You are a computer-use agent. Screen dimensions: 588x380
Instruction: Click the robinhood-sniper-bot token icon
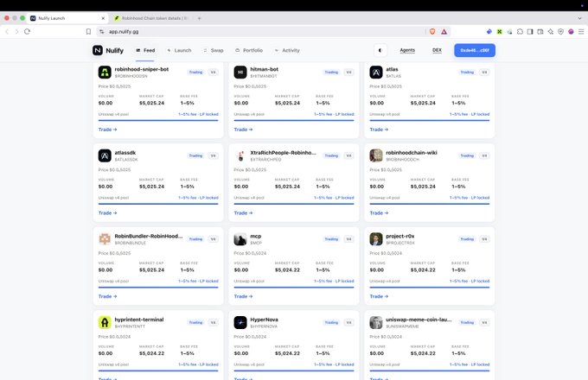point(105,73)
